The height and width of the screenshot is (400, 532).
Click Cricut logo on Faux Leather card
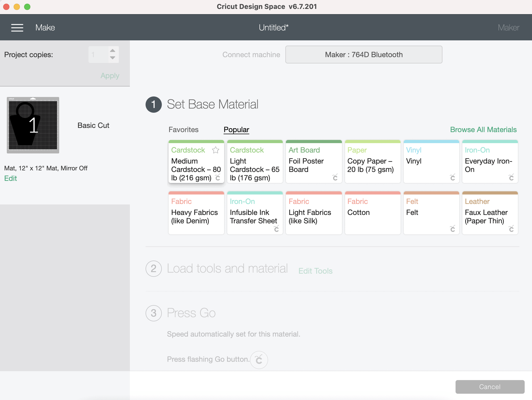point(511,229)
